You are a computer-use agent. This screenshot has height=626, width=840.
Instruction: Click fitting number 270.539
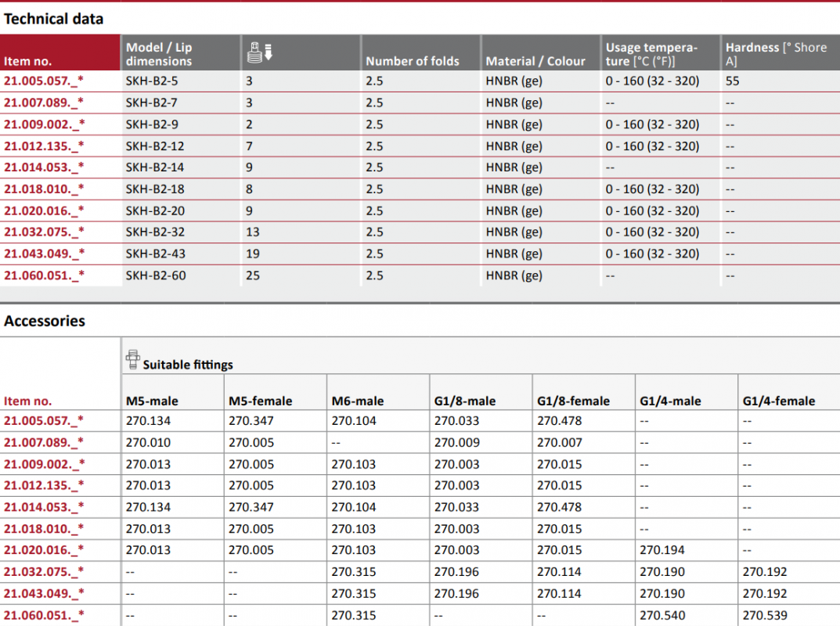765,615
